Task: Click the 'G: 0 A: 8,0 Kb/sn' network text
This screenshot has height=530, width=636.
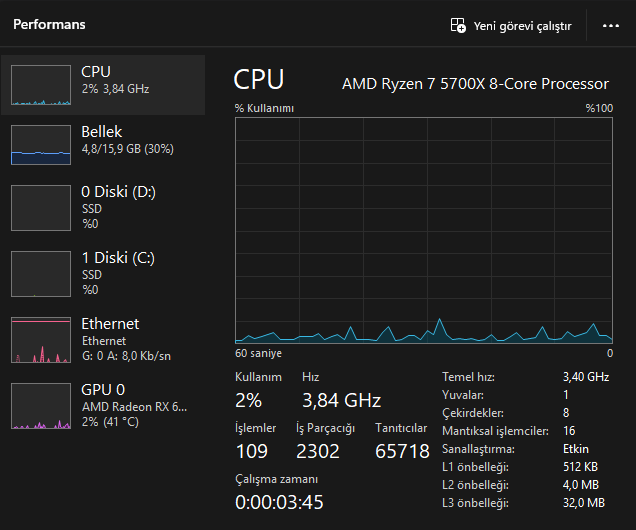Action: [x=126, y=356]
